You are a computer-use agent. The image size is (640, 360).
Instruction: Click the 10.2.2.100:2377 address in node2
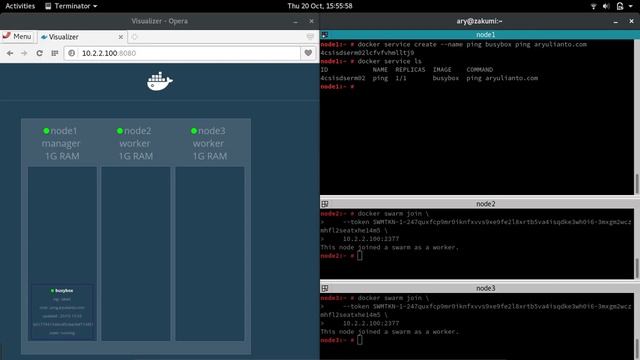tap(371, 239)
